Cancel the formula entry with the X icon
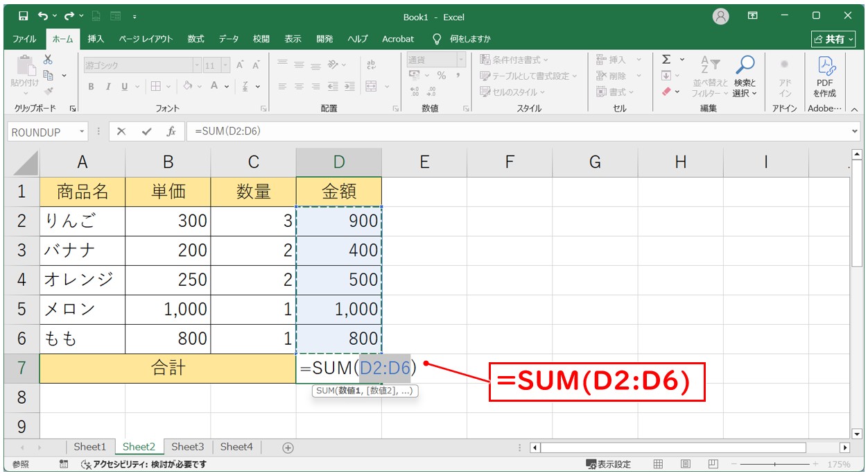This screenshot has height=476, width=868. click(121, 132)
